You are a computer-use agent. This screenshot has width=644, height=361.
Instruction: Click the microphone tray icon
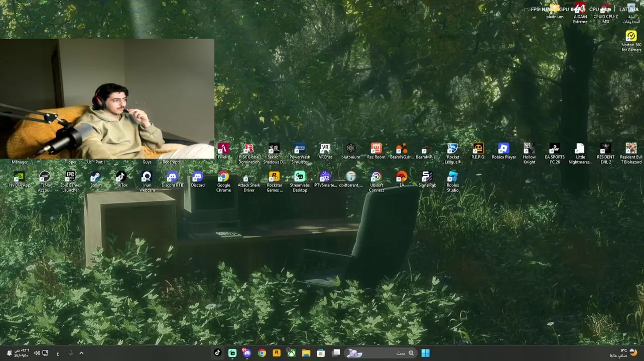(70, 353)
